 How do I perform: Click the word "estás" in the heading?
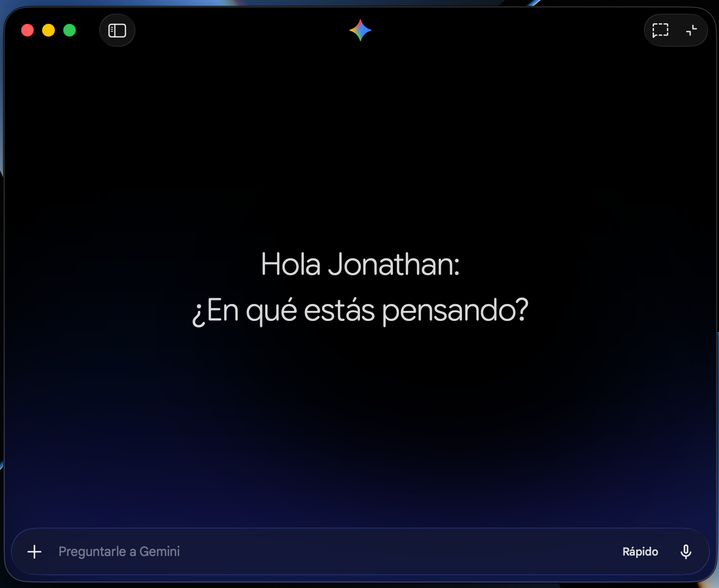click(x=339, y=311)
